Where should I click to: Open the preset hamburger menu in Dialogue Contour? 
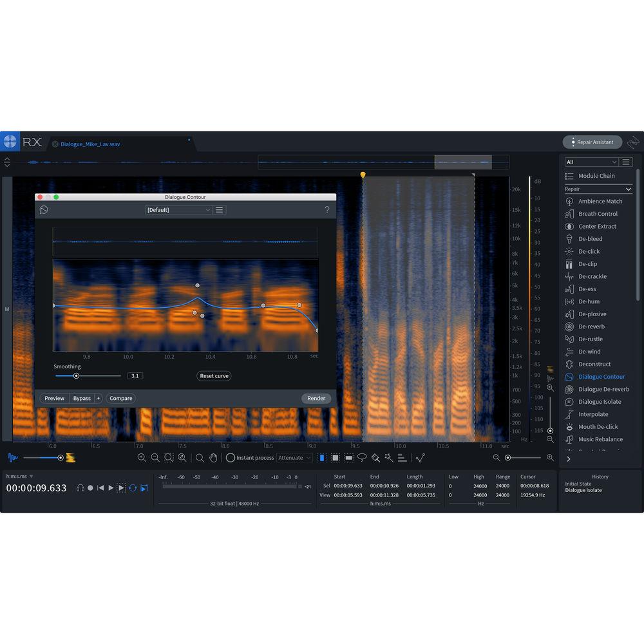click(219, 209)
